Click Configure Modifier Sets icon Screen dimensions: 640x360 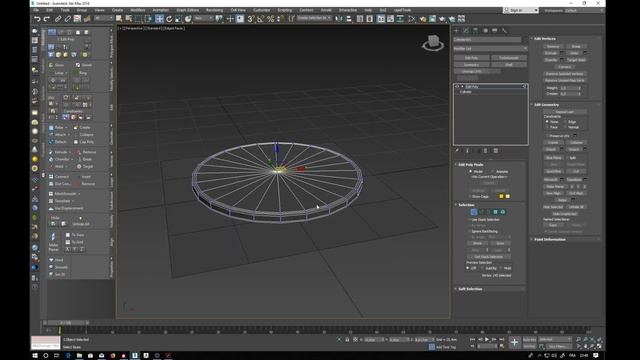click(496, 151)
